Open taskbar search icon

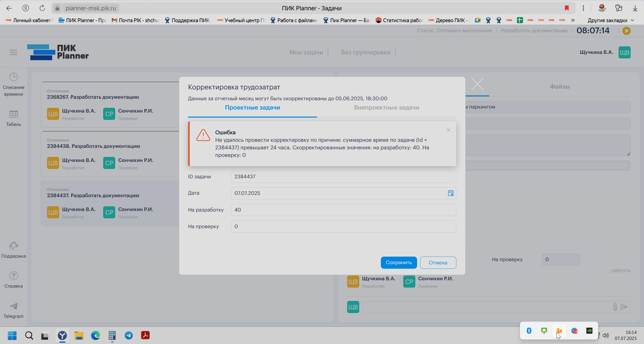(x=29, y=335)
